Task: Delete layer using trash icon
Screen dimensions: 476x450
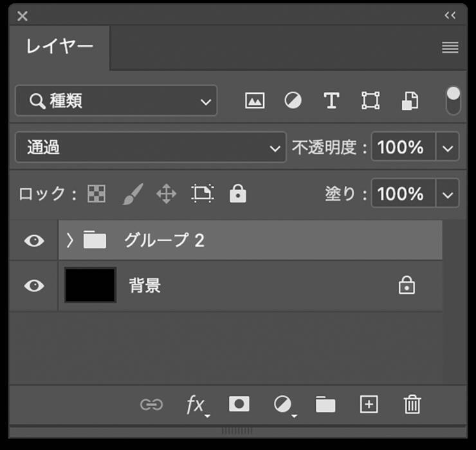Action: tap(412, 404)
